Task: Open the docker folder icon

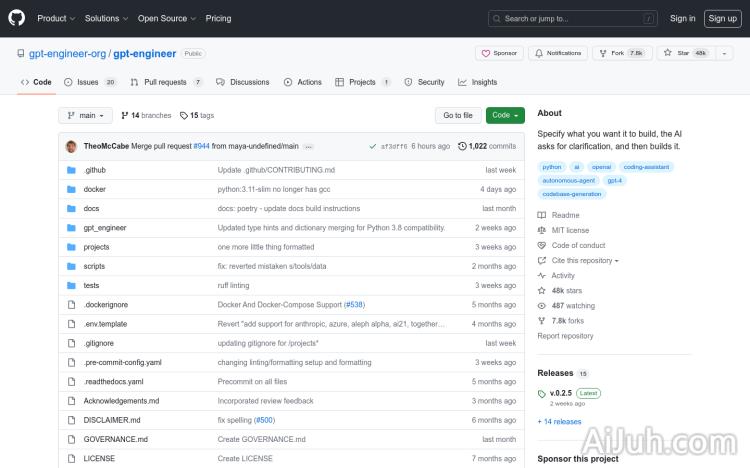Action: [x=71, y=189]
